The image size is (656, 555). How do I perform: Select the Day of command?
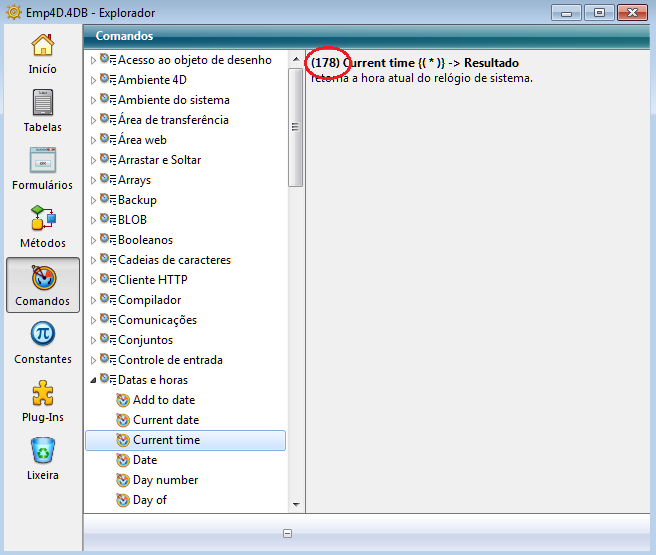(x=150, y=500)
